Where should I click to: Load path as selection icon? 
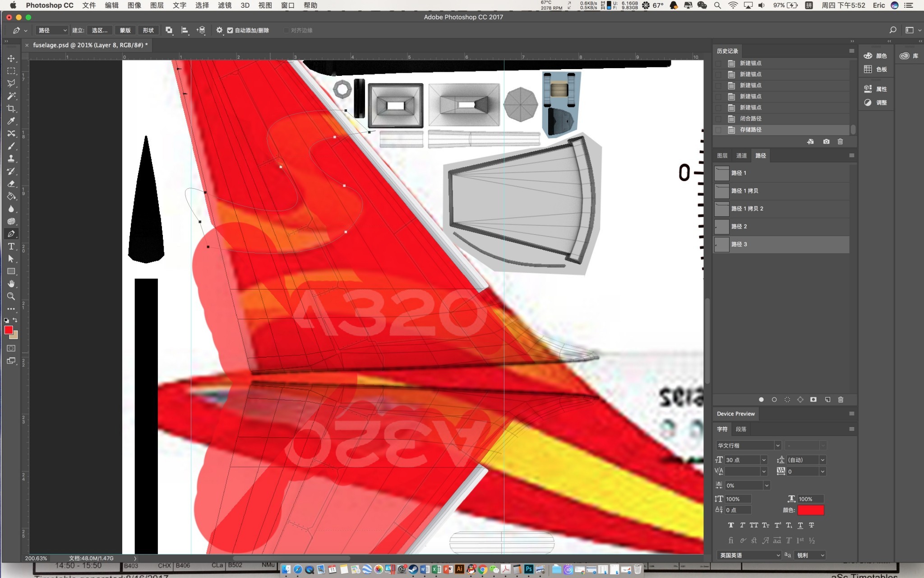[x=787, y=400]
